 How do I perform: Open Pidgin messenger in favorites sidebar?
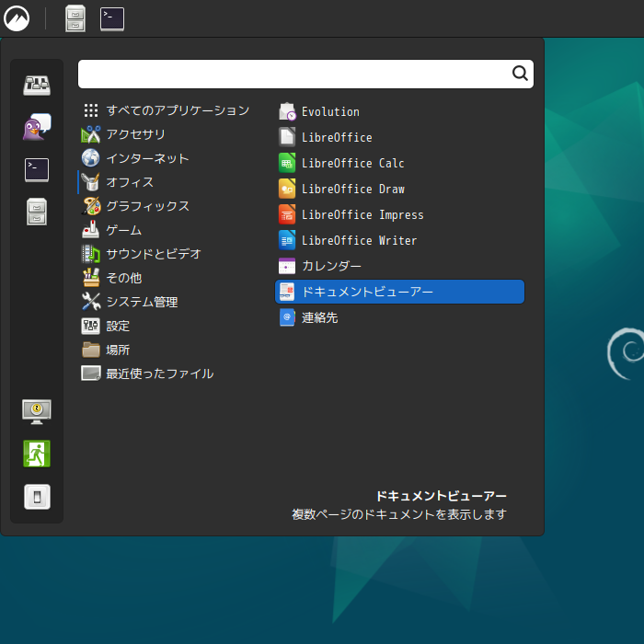pyautogui.click(x=37, y=127)
